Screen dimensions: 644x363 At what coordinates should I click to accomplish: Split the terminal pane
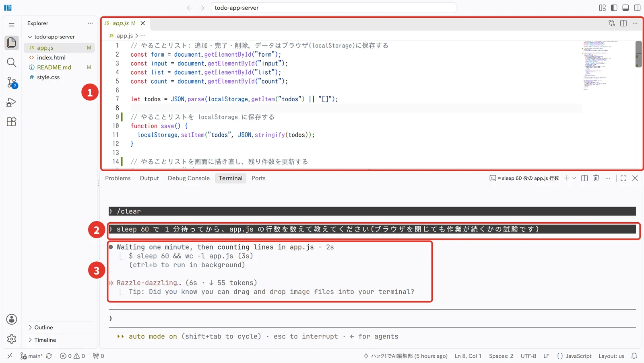pyautogui.click(x=585, y=178)
